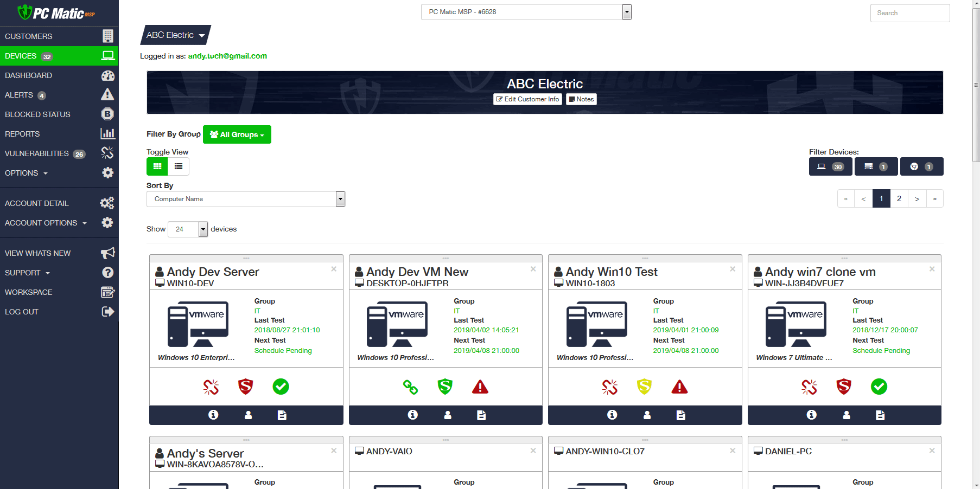Click red alert triangle on Andy Win10 Test

coord(679,387)
